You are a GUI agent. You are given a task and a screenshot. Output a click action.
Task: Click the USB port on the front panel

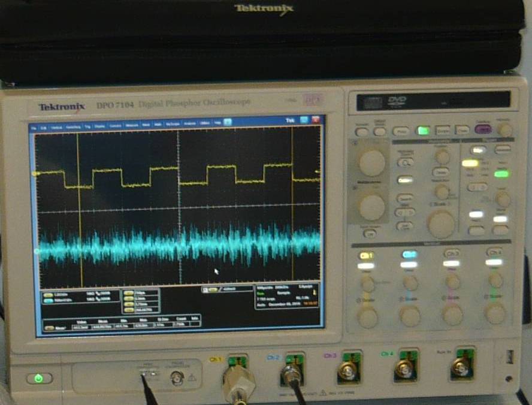(x=510, y=357)
